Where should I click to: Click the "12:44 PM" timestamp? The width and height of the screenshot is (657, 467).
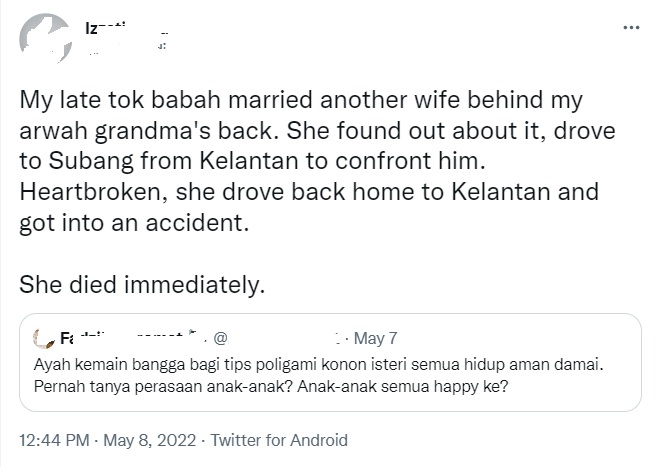click(52, 439)
